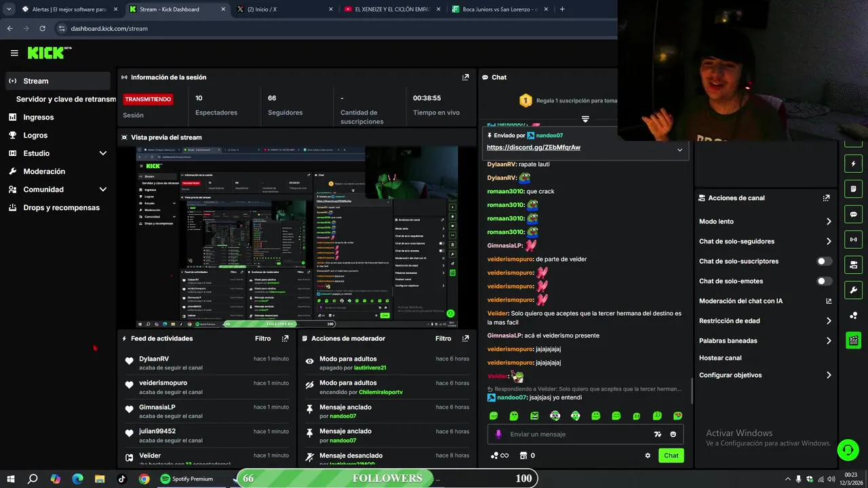Image resolution: width=868 pixels, height=488 pixels.
Task: Click the broadcast signal icon in right sidebar
Action: [853, 239]
